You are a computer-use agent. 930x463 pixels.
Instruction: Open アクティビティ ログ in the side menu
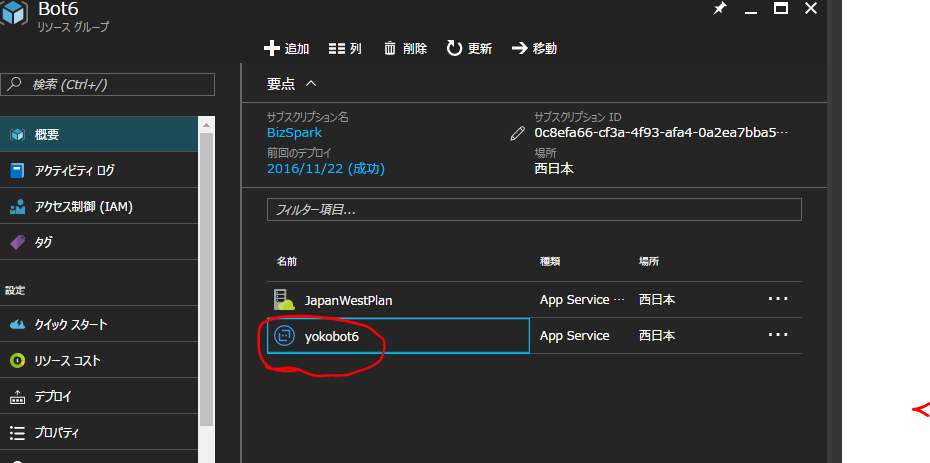[x=99, y=170]
